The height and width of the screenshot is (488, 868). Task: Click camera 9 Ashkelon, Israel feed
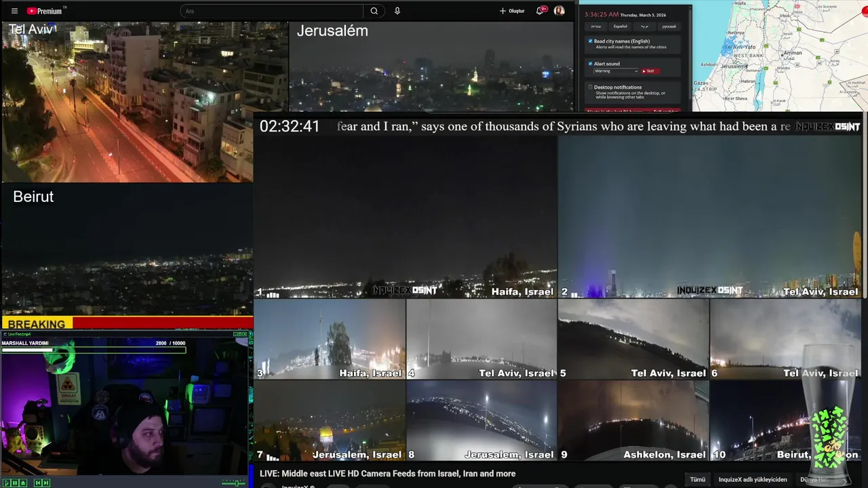(633, 421)
